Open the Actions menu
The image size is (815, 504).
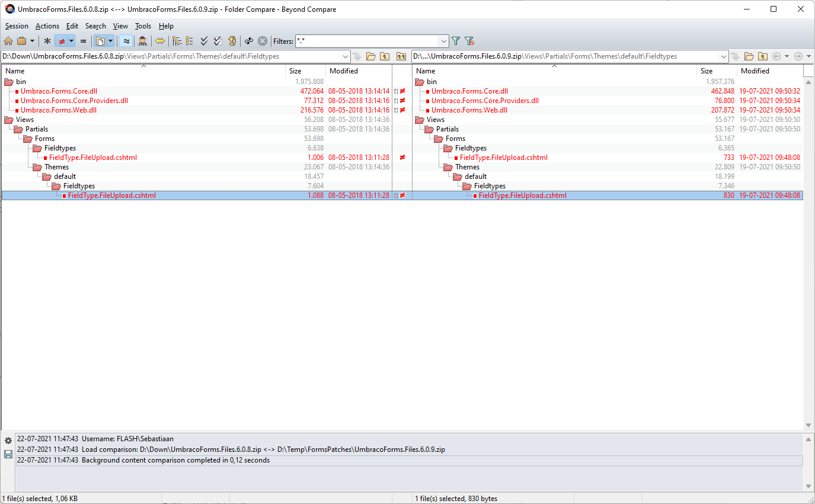[x=47, y=26]
